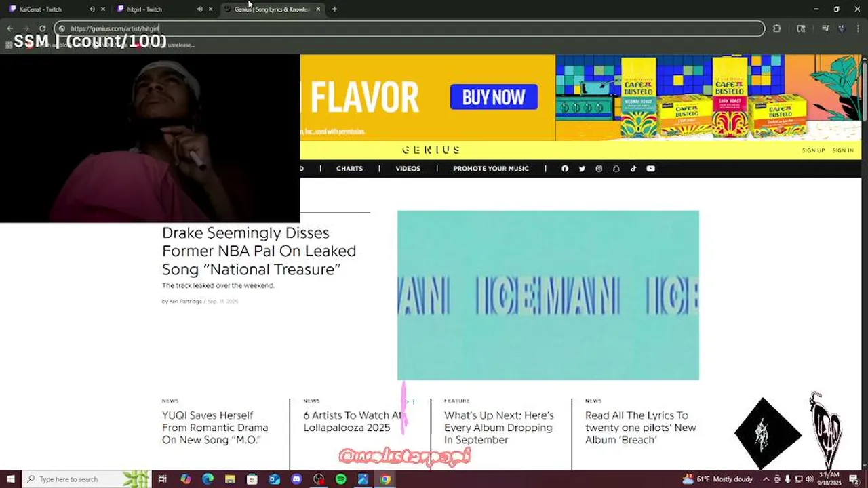Close the Genius tab

point(318,9)
